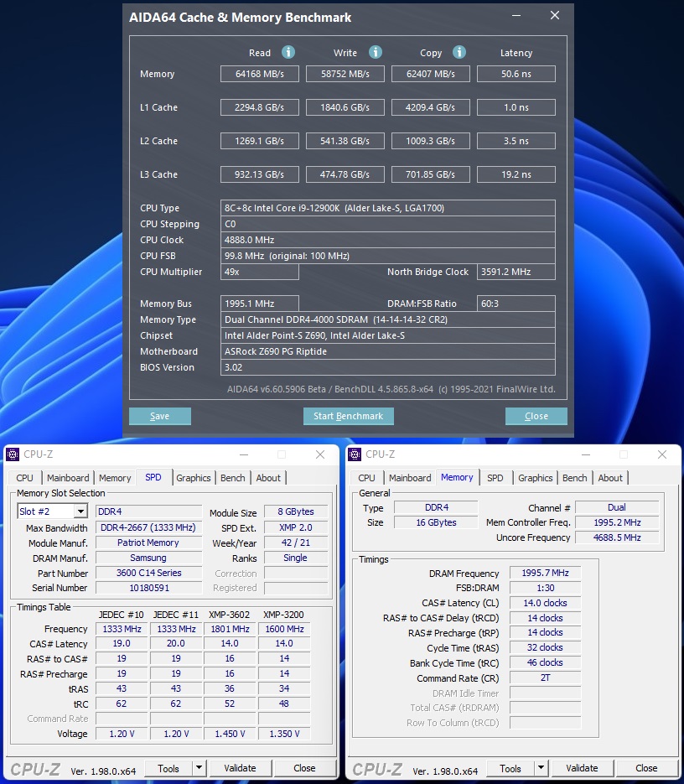Click L2 Cache write value 541.38 GB/s

(345, 141)
